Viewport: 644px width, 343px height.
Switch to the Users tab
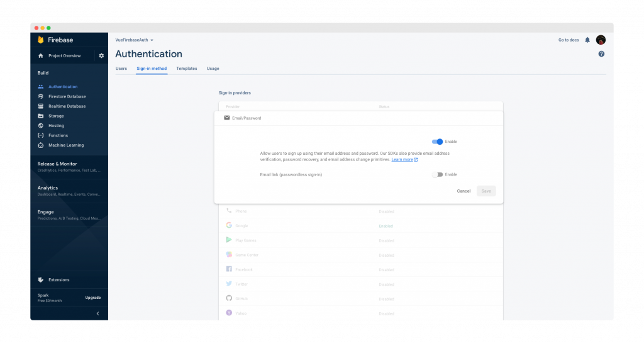121,69
